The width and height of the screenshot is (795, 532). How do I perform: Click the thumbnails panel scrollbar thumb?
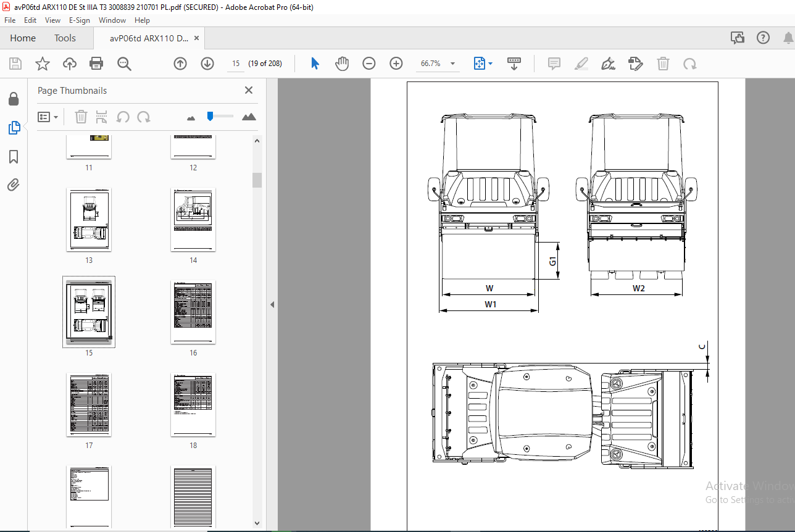coord(257,180)
